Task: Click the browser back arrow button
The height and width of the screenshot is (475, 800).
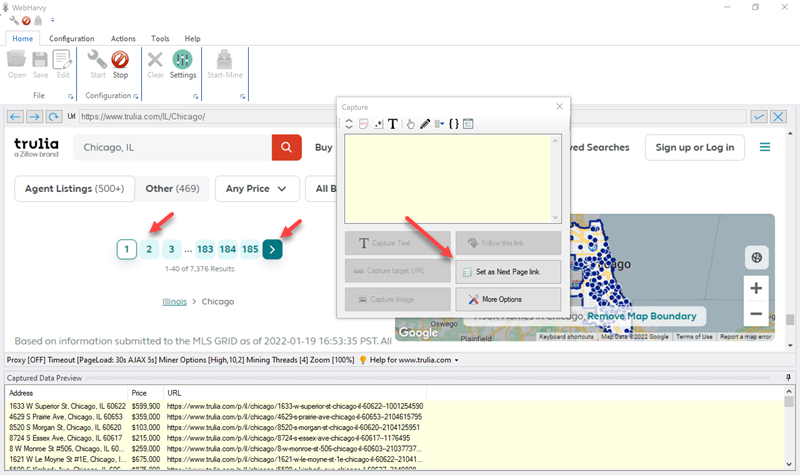Action: 15,116
